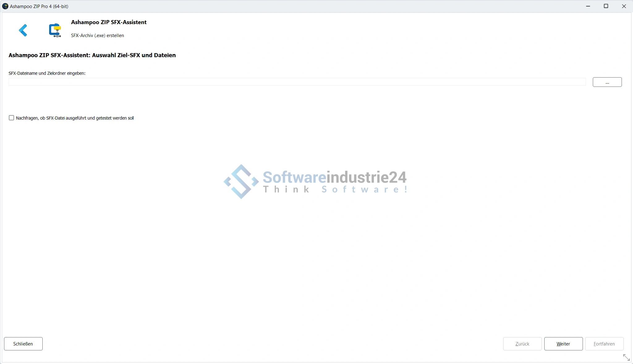Click the resize grip arrow at bottom-right corner
633x364 pixels.
click(x=626, y=357)
